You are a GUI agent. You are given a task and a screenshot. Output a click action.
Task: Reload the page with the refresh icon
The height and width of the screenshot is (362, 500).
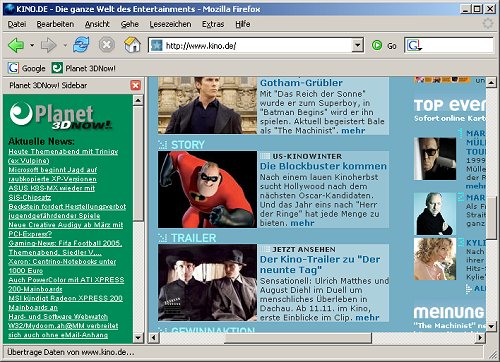click(81, 45)
